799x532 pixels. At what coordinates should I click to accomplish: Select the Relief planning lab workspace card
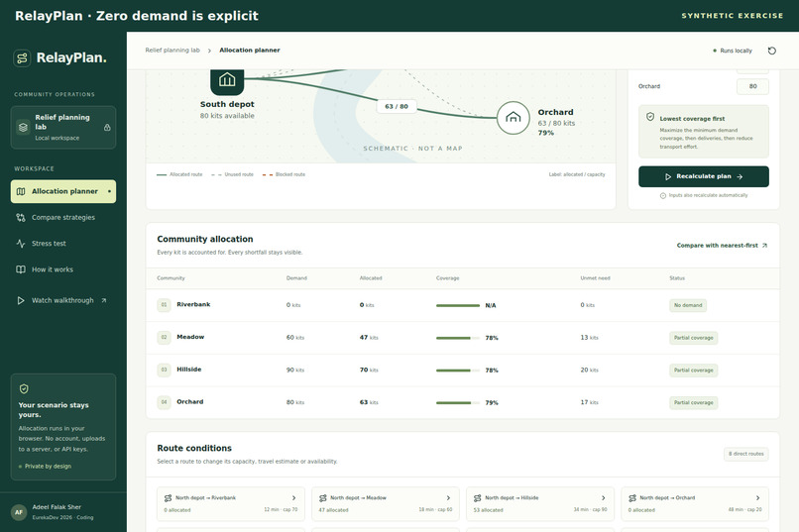coord(63,127)
